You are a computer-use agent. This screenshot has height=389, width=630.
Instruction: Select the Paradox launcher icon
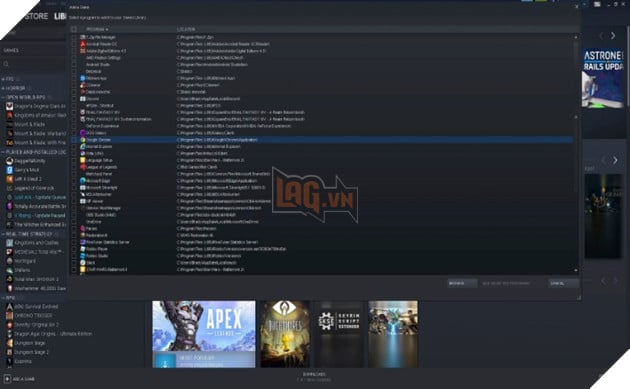coord(83,229)
